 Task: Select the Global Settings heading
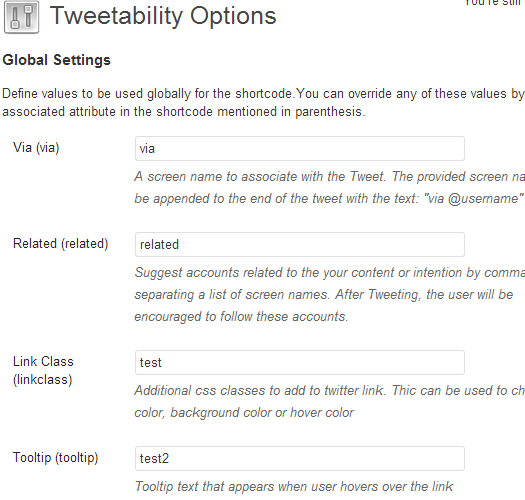[57, 60]
